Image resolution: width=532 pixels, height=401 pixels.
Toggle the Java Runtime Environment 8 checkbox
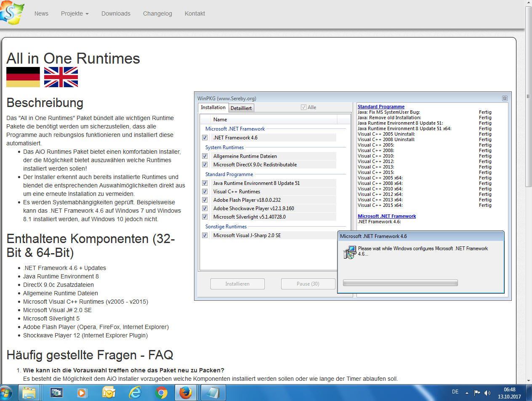pos(205,183)
